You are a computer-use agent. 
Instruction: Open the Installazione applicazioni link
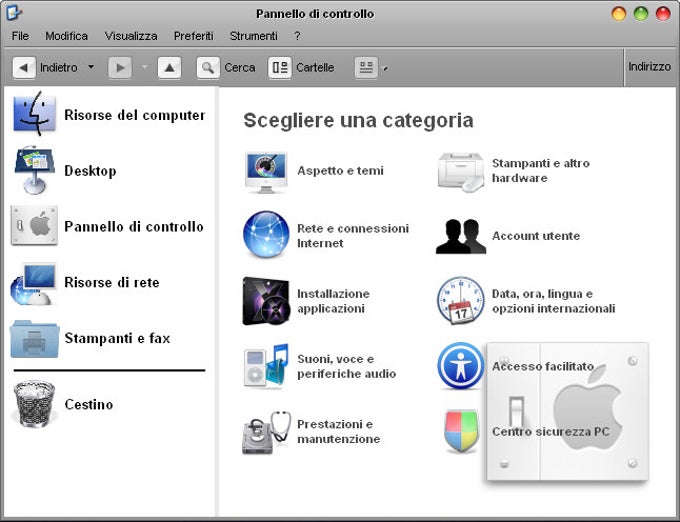tap(333, 301)
